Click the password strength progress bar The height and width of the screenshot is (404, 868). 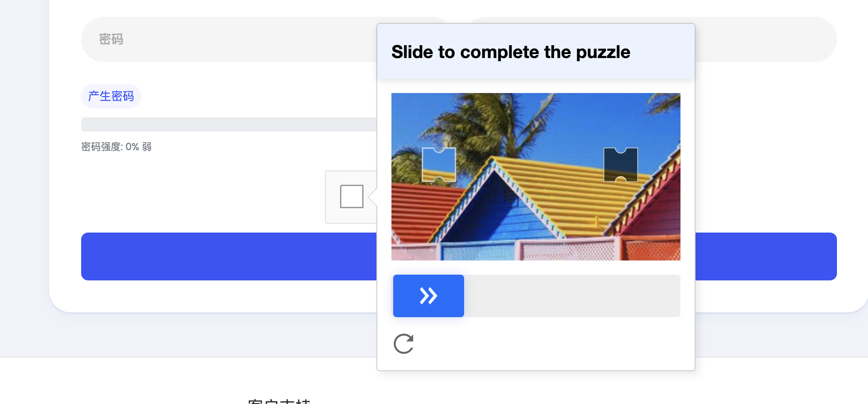pyautogui.click(x=228, y=124)
